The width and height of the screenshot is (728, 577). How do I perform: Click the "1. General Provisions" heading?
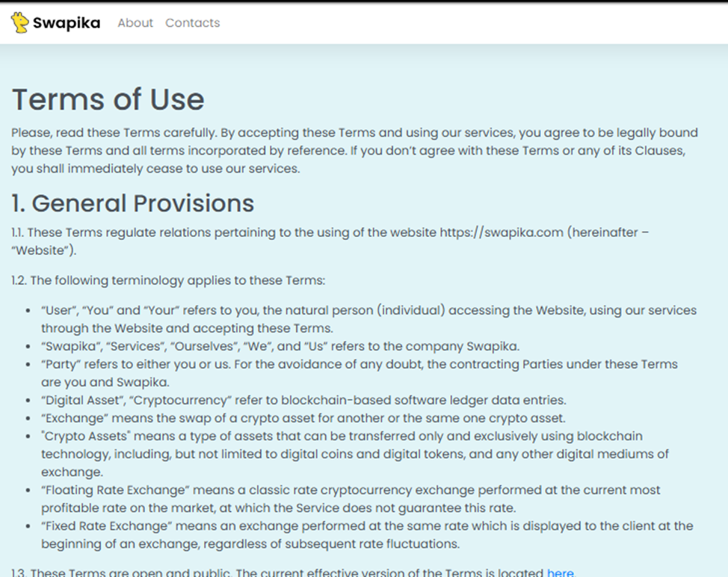click(x=133, y=203)
